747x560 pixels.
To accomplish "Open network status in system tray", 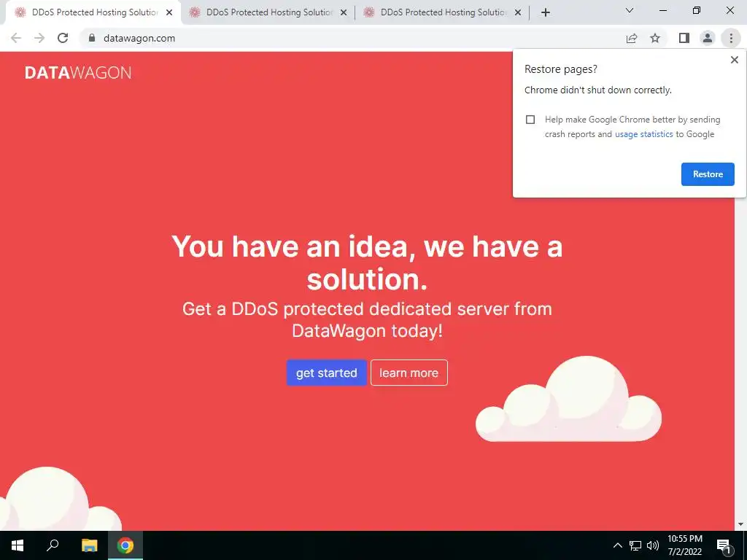I will coord(635,545).
